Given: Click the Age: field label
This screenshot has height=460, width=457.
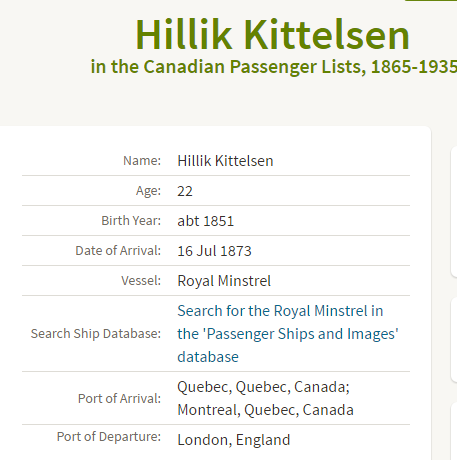Looking at the screenshot, I should coord(148,191).
